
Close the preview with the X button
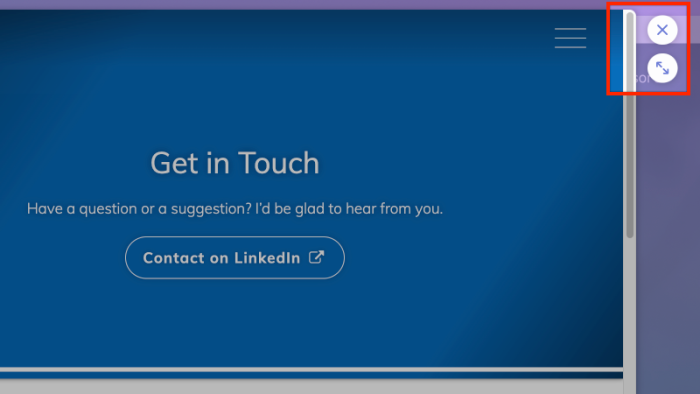point(662,30)
